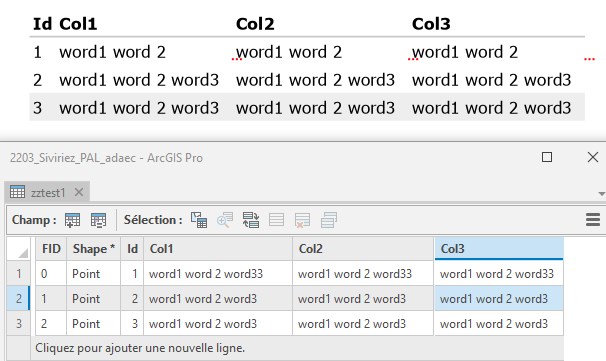Open the tab list dropdown arrow
Viewport: 606px width, 361px height.
601,194
